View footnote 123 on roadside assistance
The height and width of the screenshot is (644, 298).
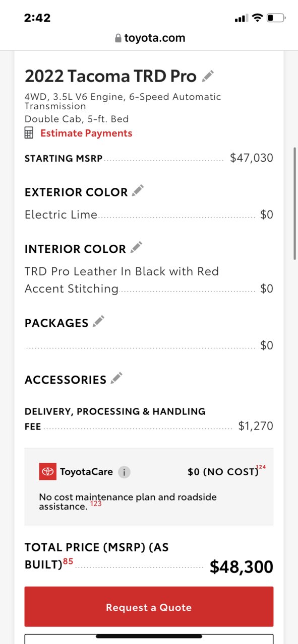tap(96, 503)
